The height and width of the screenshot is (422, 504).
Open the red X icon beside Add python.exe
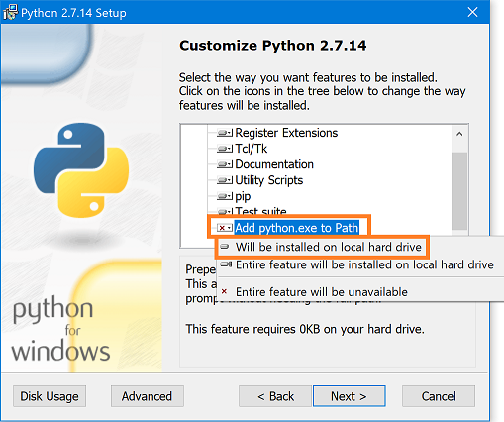[x=225, y=228]
